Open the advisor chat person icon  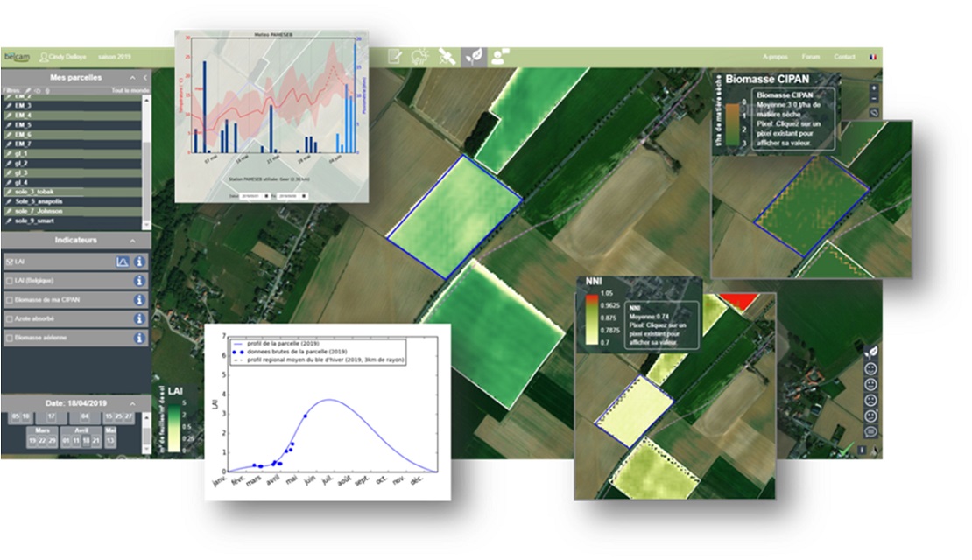[500, 57]
